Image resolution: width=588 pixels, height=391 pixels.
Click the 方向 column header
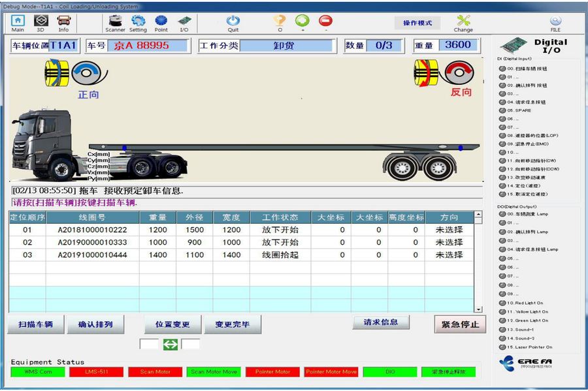pyautogui.click(x=449, y=217)
